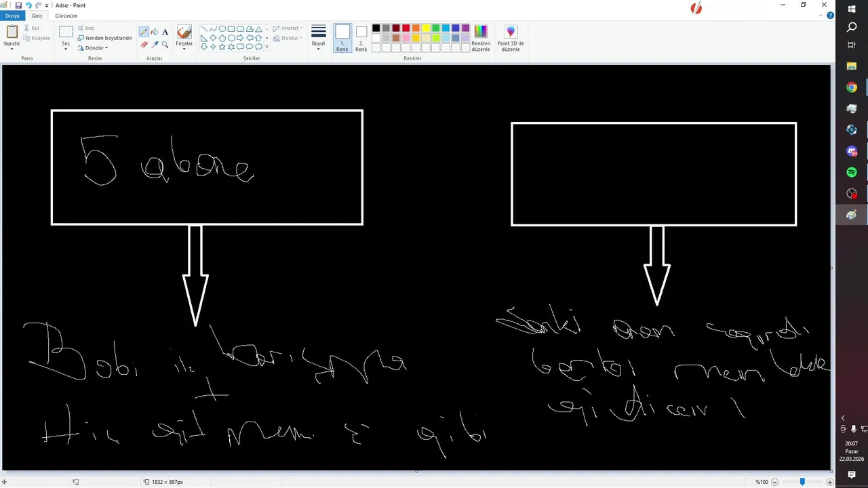
Task: Open taskbar search magnifier
Action: coord(852,27)
